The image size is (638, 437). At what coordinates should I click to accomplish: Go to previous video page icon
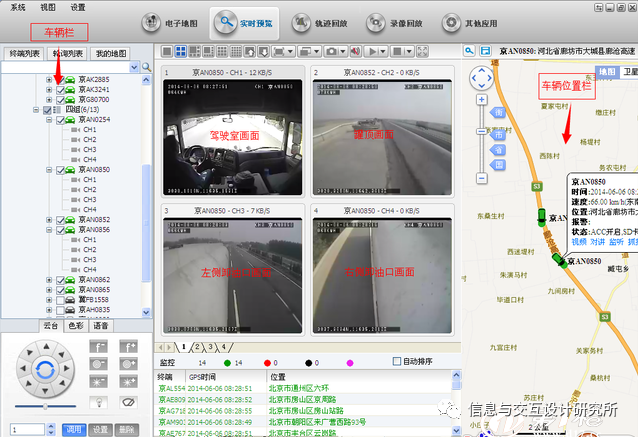[x=250, y=51]
